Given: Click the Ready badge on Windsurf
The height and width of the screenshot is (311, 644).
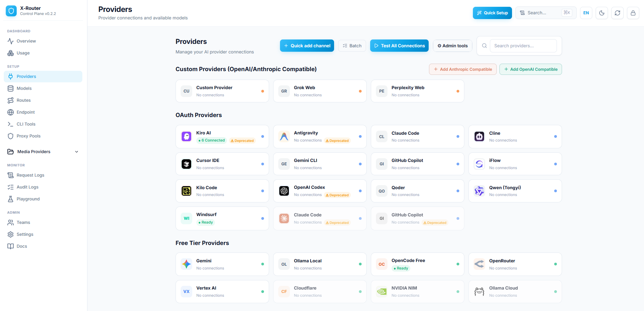Looking at the screenshot, I should 205,223.
